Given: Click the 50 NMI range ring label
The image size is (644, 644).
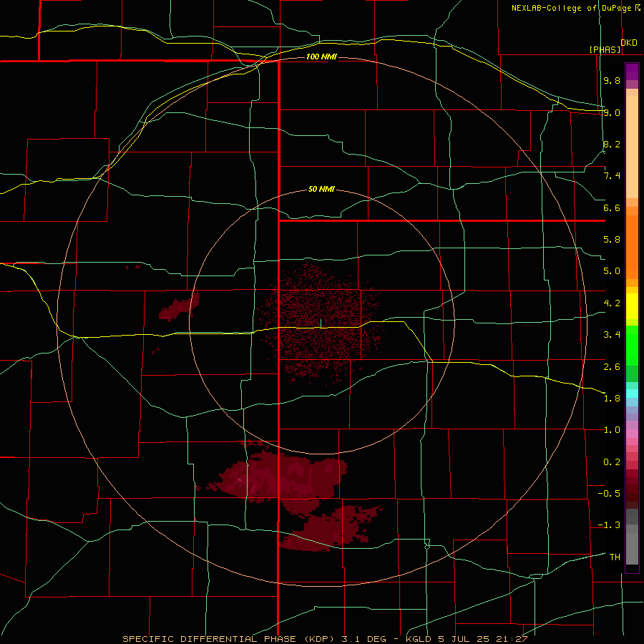Looking at the screenshot, I should click(321, 189).
